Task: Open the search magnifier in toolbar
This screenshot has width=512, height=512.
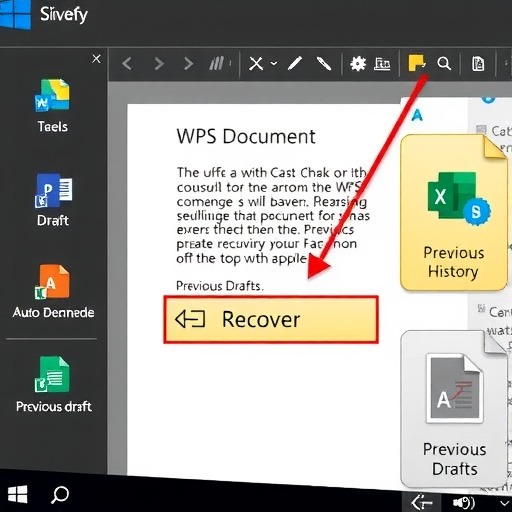Action: pos(444,63)
